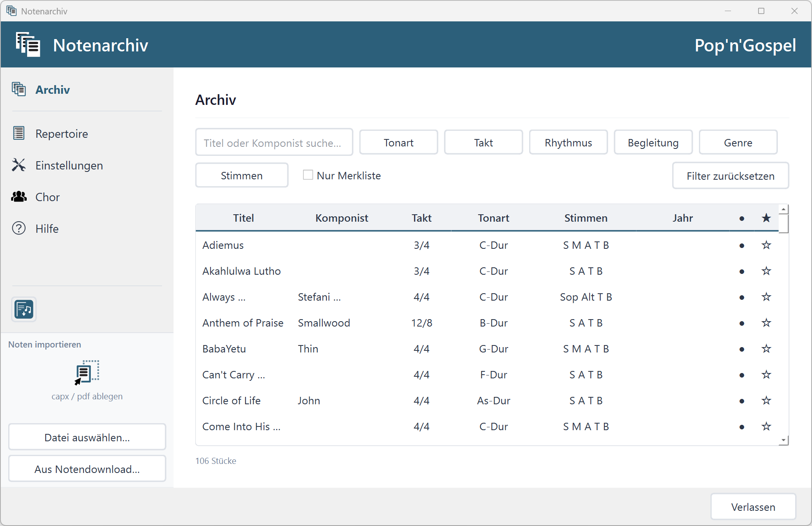The image size is (812, 526).
Task: Click the dot in the BabaYetu row
Action: [742, 349]
